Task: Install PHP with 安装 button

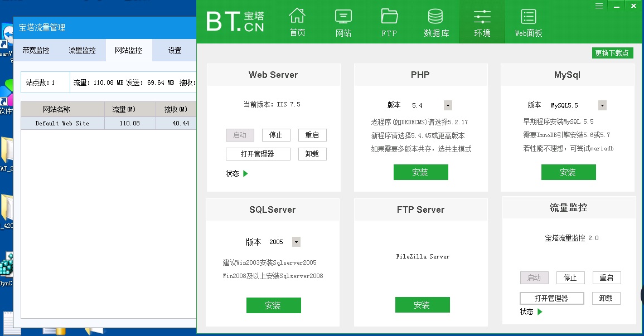Action: tap(420, 172)
